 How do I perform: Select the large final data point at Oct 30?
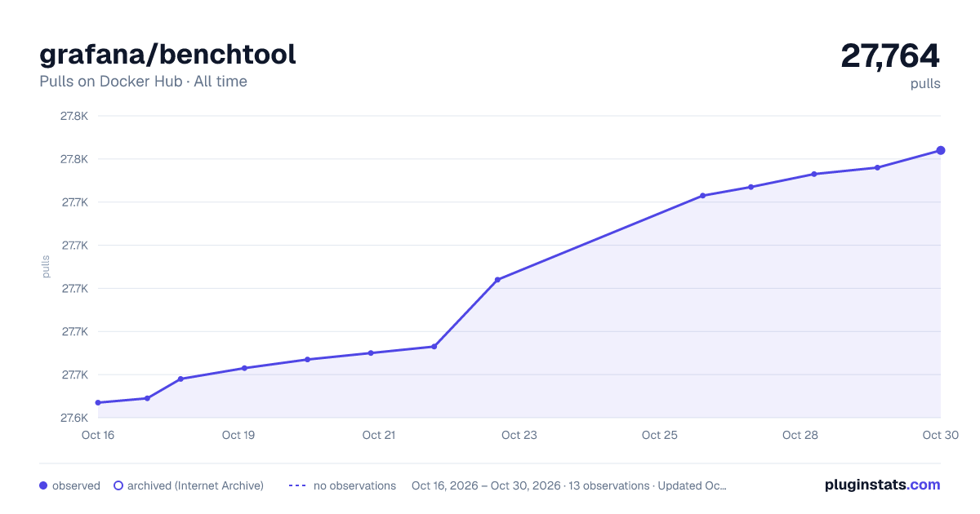(941, 150)
